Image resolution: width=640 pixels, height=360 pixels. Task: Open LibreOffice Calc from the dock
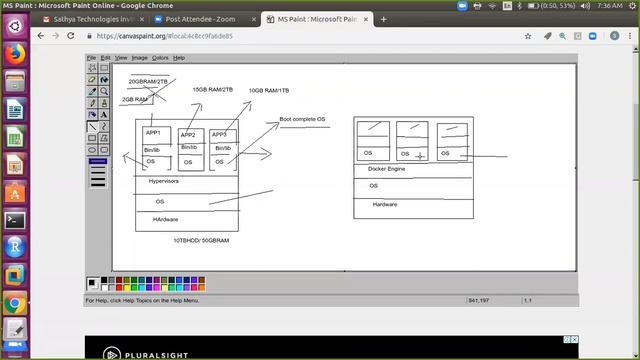pos(15,138)
